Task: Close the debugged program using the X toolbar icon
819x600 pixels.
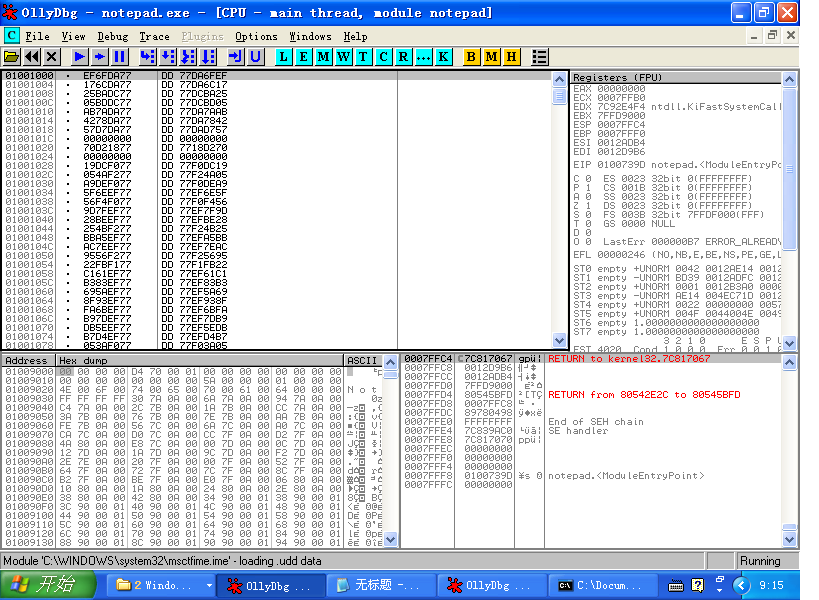Action: [x=51, y=56]
